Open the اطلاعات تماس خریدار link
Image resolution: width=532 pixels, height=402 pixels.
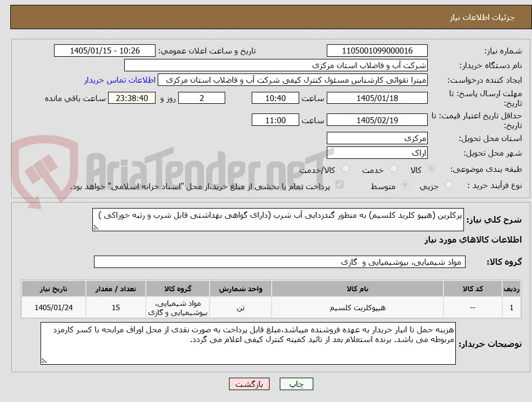(x=120, y=80)
